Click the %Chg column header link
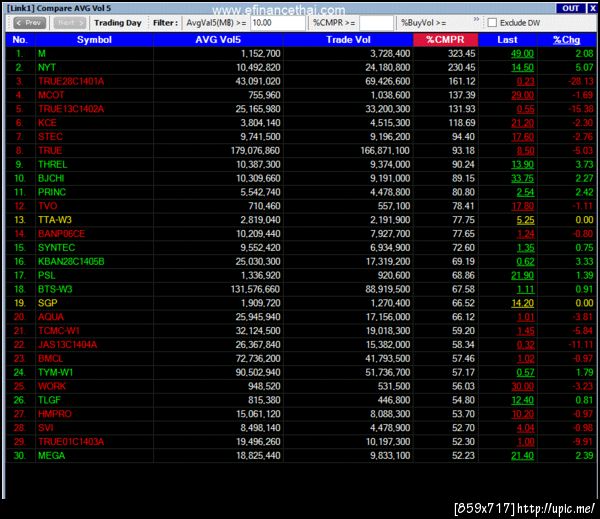The height and width of the screenshot is (519, 600). coord(566,40)
